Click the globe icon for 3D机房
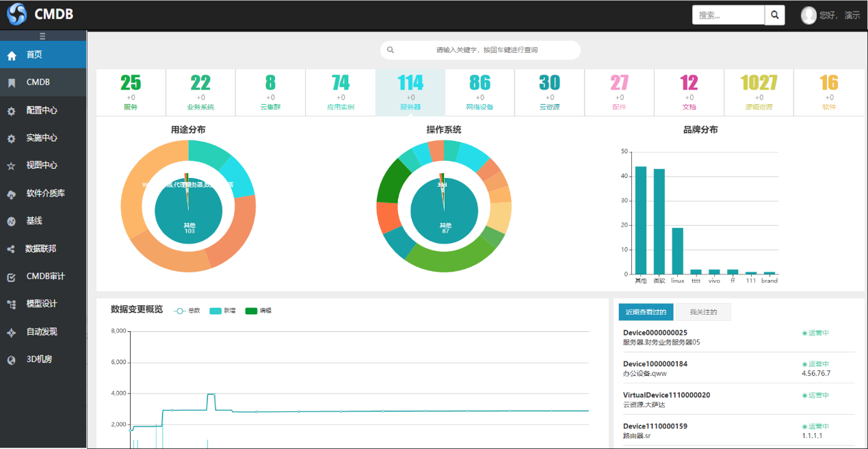The height and width of the screenshot is (449, 868). [x=11, y=360]
